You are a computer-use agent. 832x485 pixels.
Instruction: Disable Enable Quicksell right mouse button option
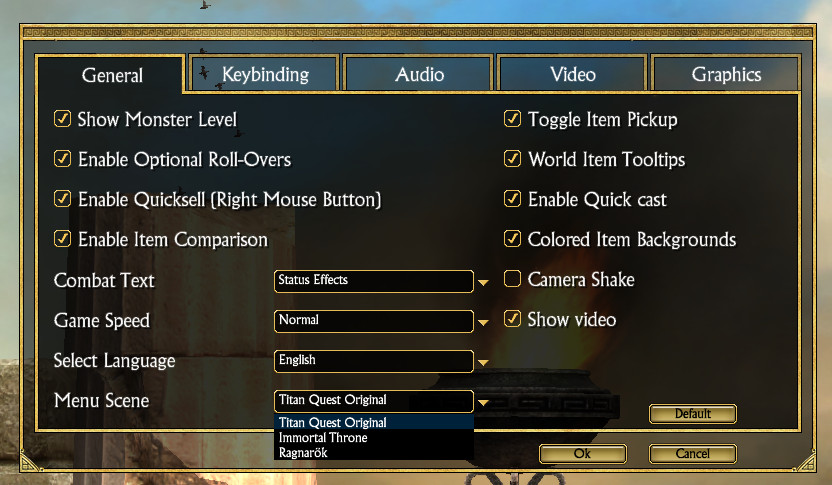tap(63, 199)
